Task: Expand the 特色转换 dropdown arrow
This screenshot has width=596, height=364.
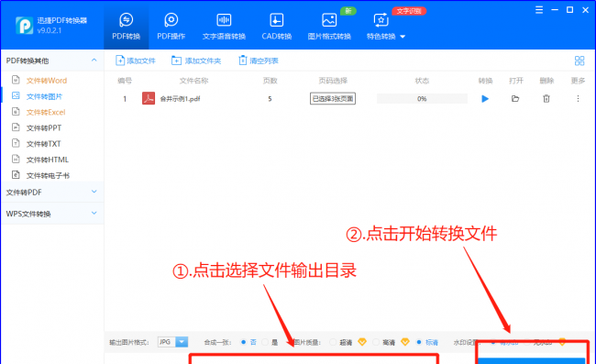Action: pyautogui.click(x=403, y=37)
